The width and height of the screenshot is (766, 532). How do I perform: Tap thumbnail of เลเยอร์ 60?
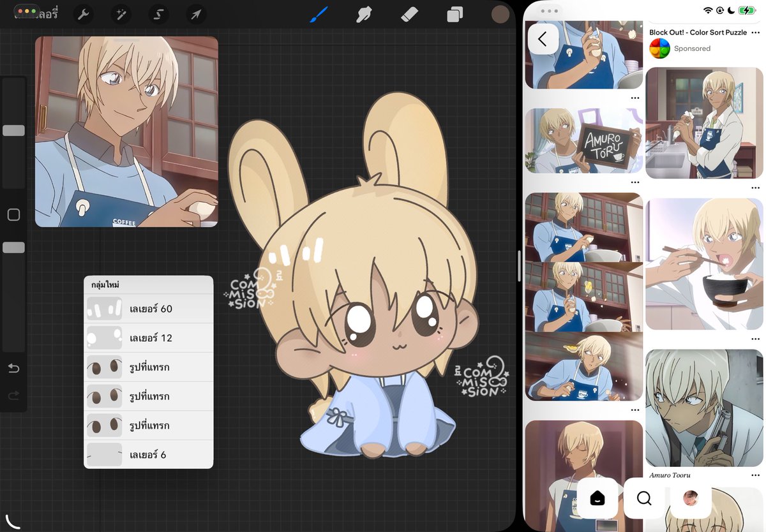pos(104,309)
